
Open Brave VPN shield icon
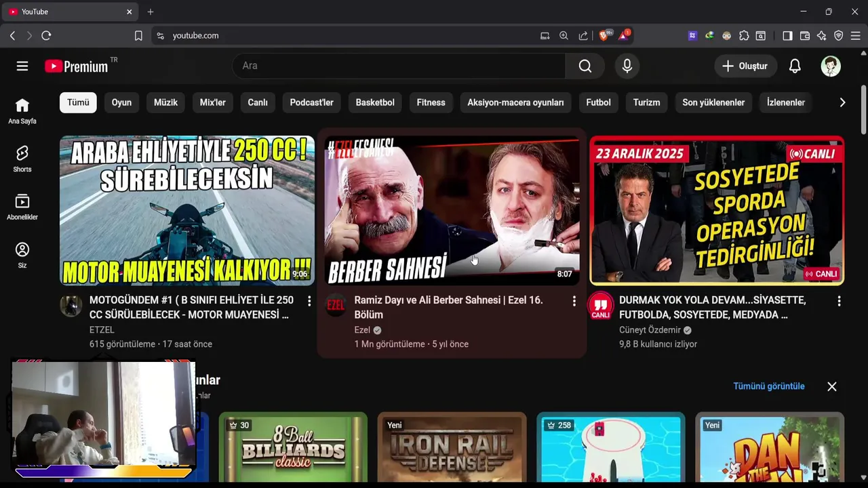(839, 35)
